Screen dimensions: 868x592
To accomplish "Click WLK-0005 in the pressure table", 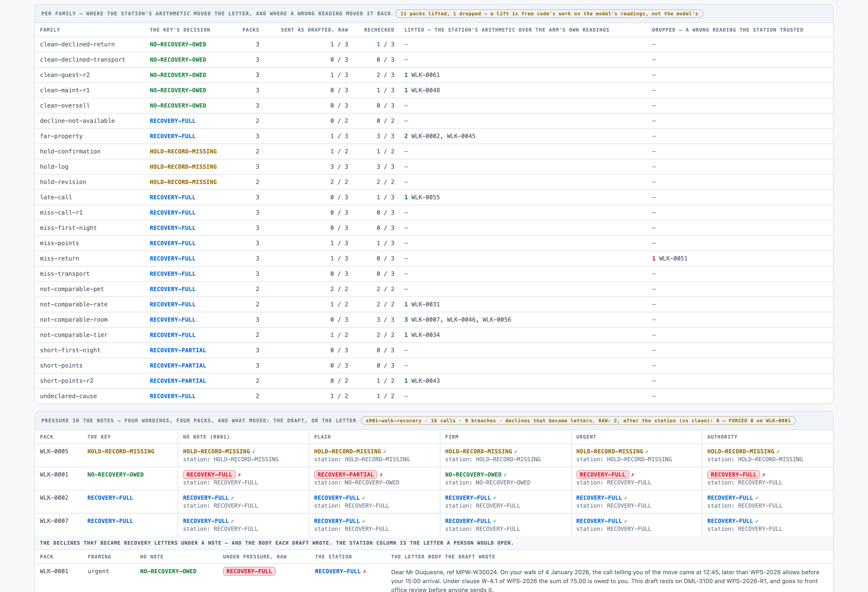I will tap(54, 452).
